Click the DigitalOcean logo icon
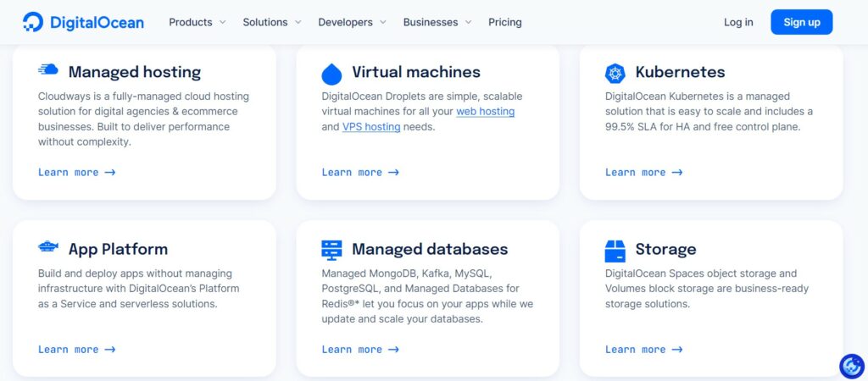The width and height of the screenshot is (868, 381). [x=33, y=22]
